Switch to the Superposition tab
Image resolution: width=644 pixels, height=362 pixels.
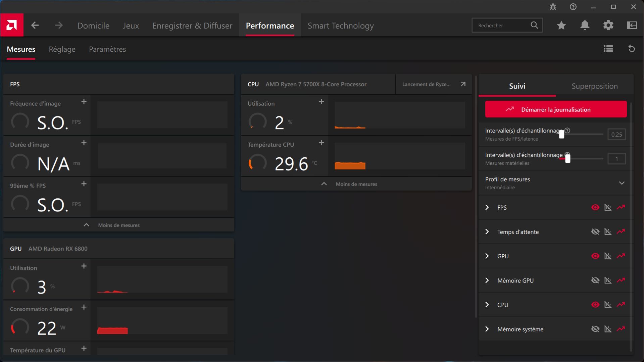(x=594, y=86)
